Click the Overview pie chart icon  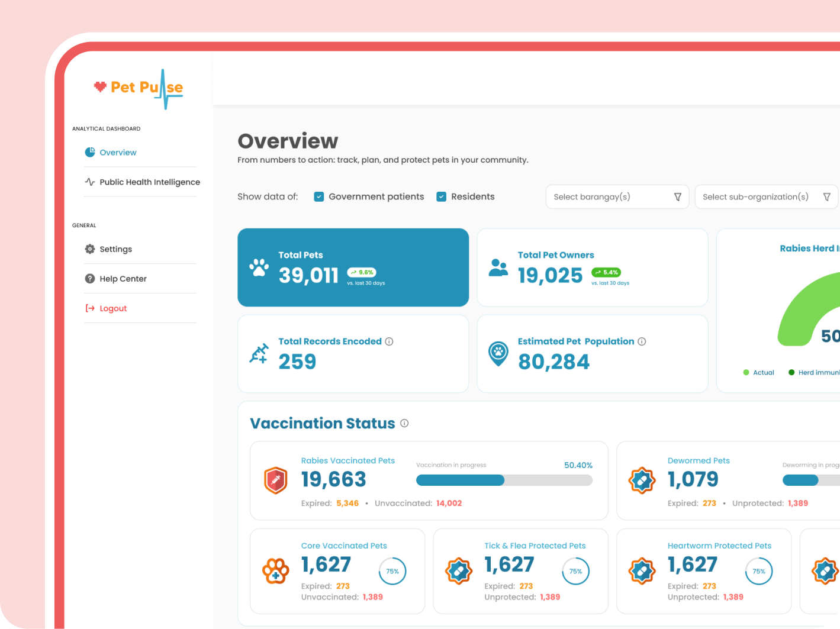coord(90,152)
